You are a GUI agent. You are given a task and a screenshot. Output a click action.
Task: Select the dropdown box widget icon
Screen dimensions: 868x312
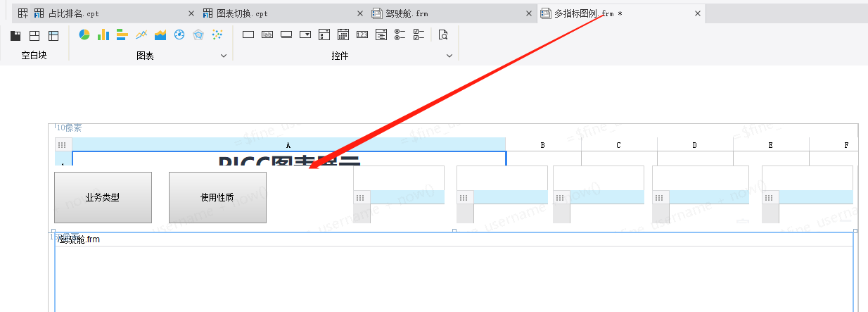click(x=305, y=35)
